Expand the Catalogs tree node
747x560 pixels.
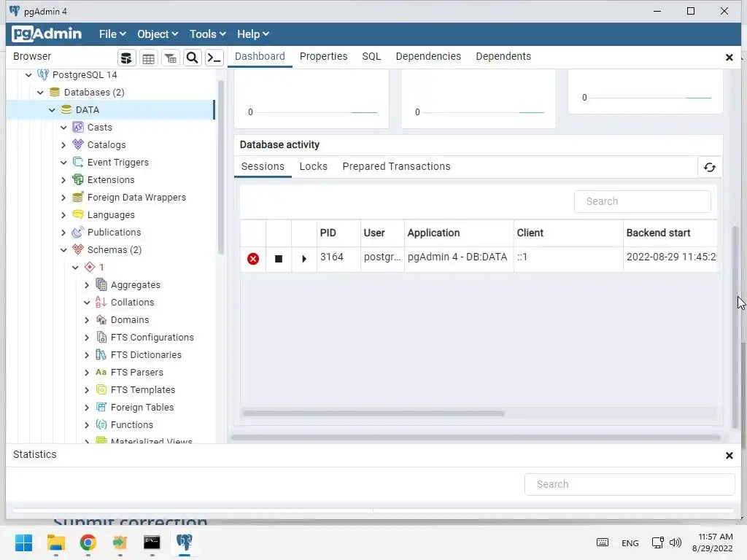(x=63, y=145)
